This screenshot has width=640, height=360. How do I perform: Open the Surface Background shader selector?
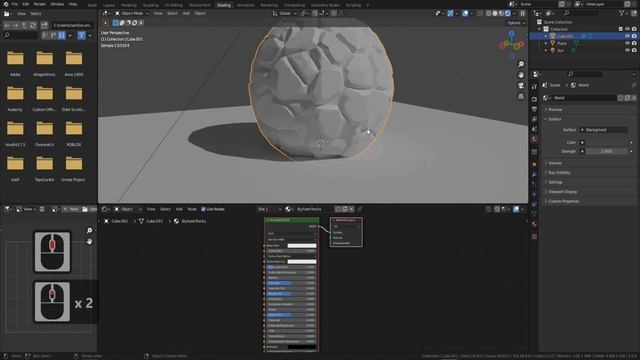(604, 130)
